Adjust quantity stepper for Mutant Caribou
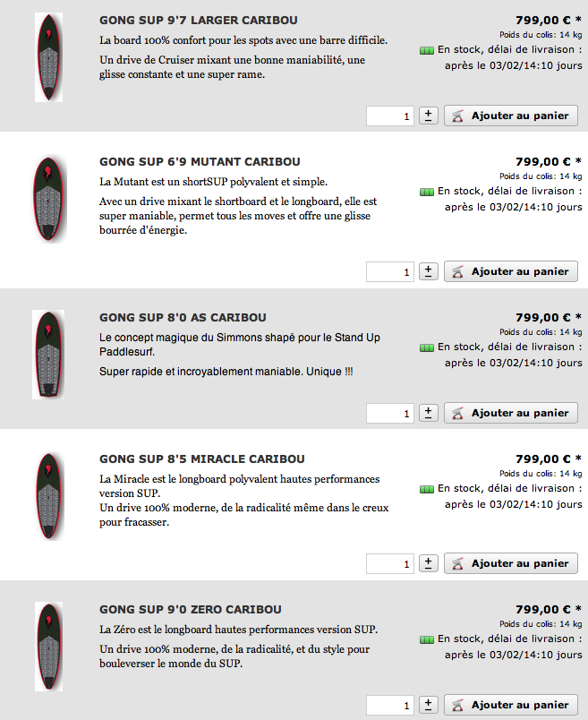Image resolution: width=588 pixels, height=720 pixels. 429,271
